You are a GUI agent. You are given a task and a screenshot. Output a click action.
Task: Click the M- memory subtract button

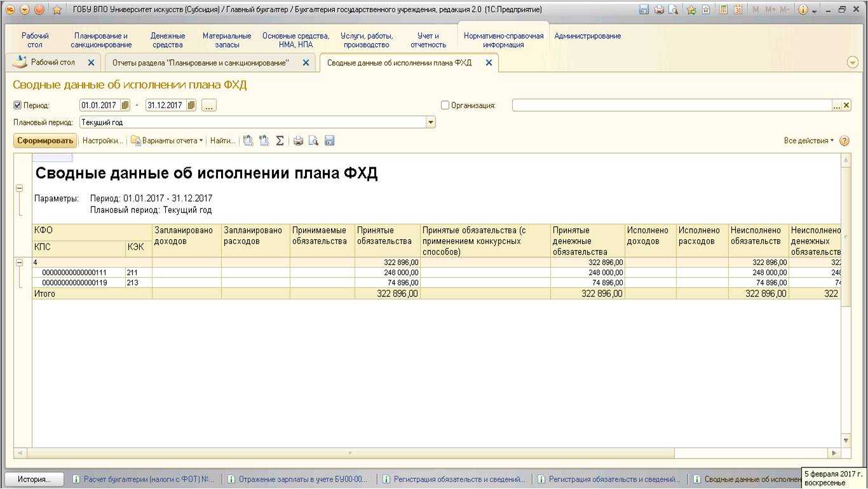click(785, 10)
